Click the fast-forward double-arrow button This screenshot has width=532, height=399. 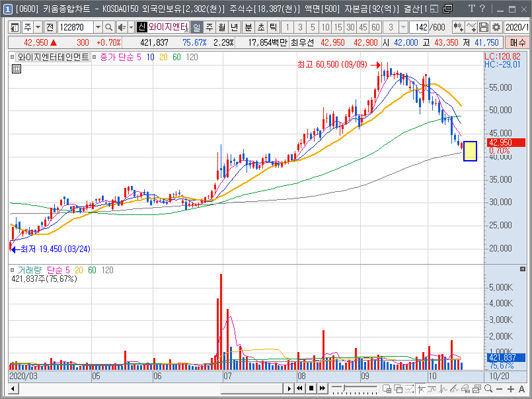tap(323, 388)
